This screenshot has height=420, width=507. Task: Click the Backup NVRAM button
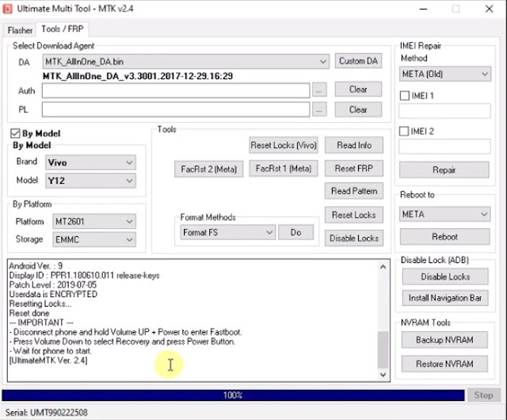click(x=444, y=340)
